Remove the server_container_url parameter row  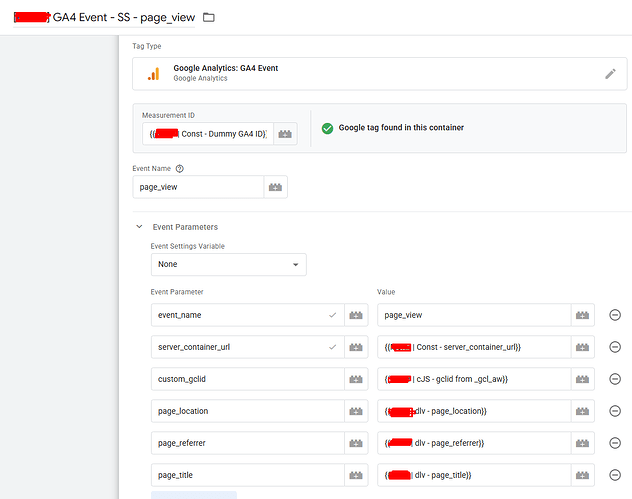615,347
